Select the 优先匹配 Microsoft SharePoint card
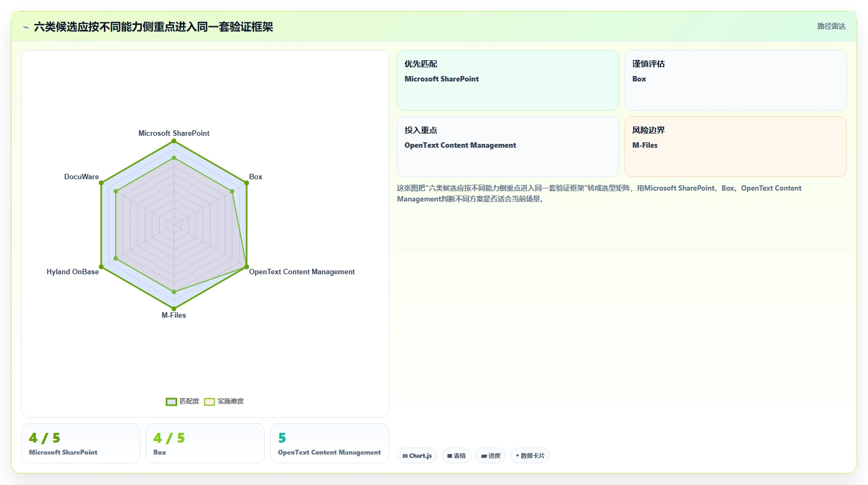868x485 pixels. [508, 80]
